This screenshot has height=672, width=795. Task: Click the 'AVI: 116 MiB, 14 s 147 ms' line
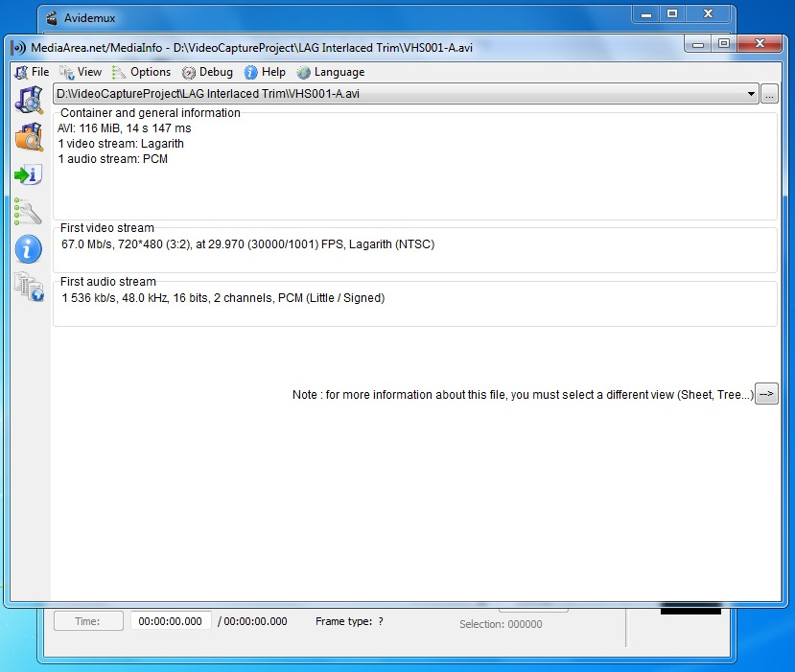click(x=125, y=128)
